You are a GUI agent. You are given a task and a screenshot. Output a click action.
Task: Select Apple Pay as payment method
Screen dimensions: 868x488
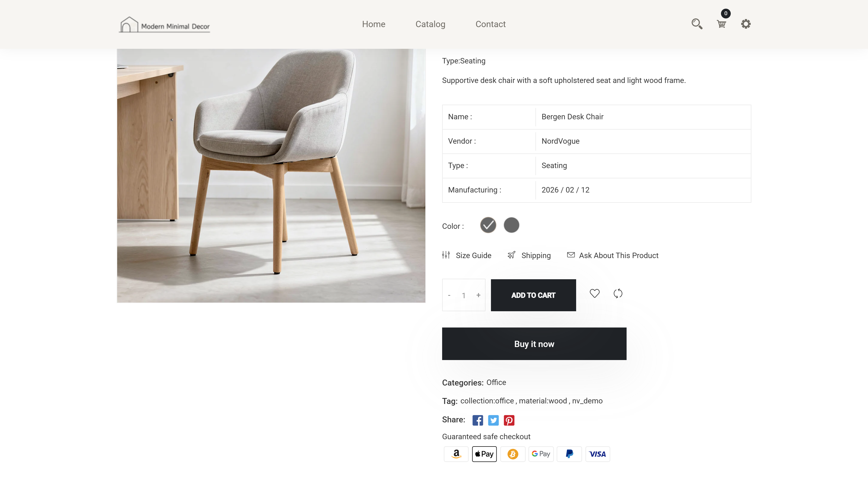(484, 454)
